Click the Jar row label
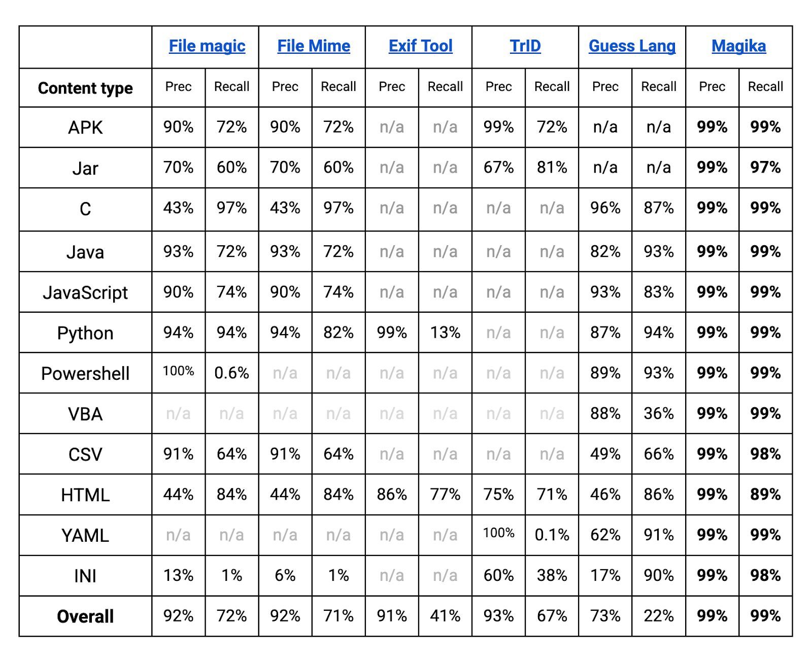 [85, 168]
